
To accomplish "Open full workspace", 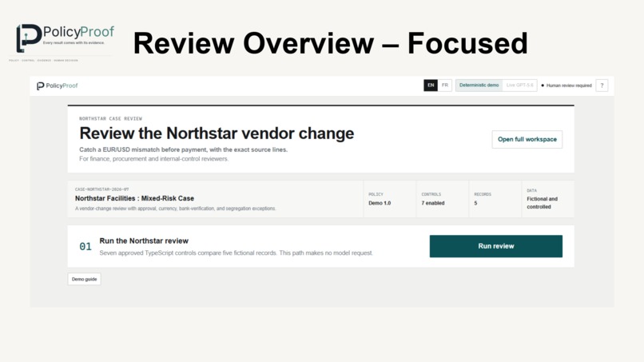I will click(527, 139).
